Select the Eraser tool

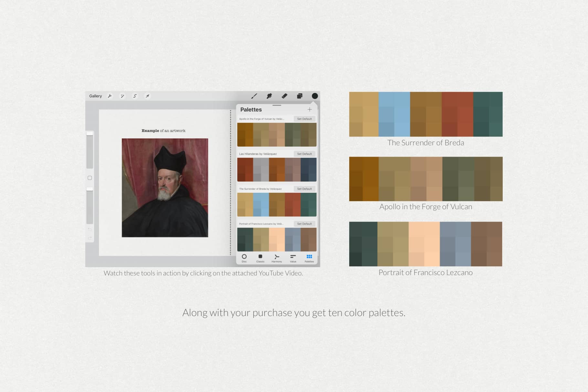pyautogui.click(x=284, y=96)
